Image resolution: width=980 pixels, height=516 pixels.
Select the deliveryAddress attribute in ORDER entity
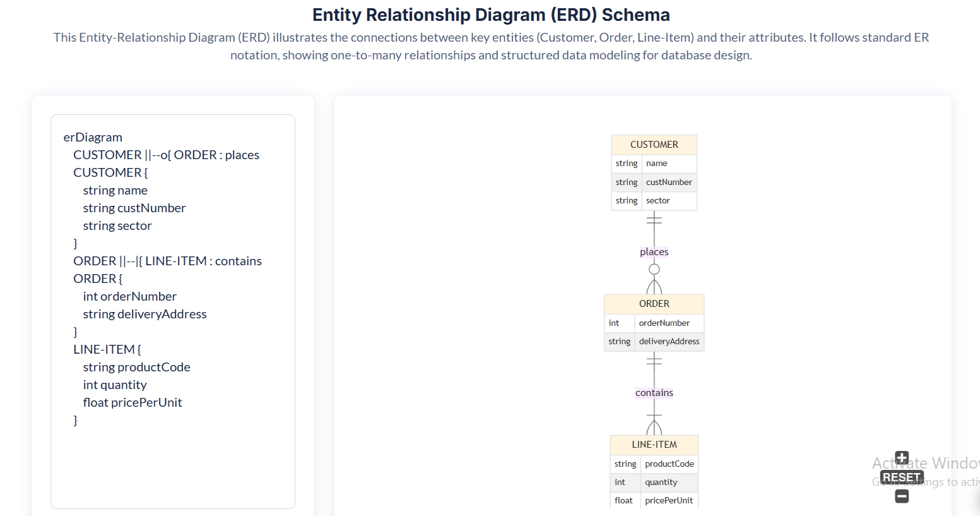pyautogui.click(x=668, y=342)
